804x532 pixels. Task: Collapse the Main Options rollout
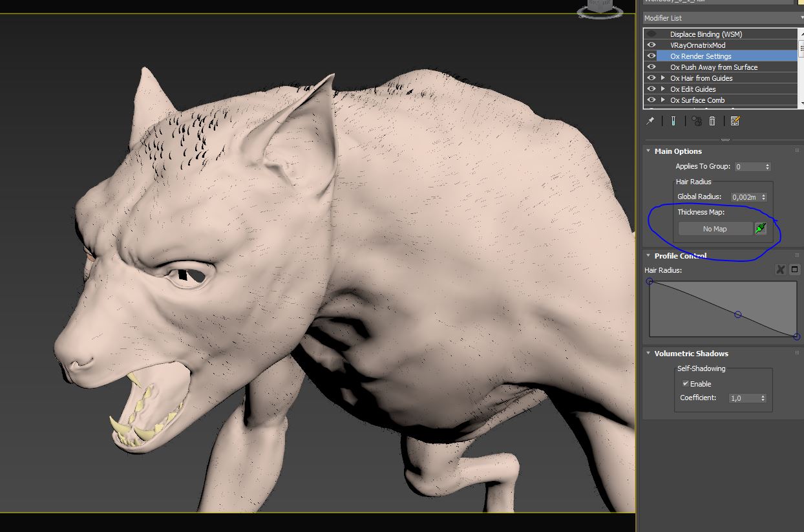coord(678,151)
